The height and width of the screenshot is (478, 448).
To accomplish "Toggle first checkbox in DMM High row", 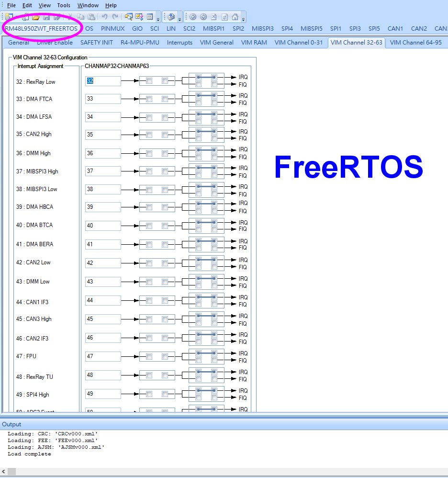I will pyautogui.click(x=149, y=154).
